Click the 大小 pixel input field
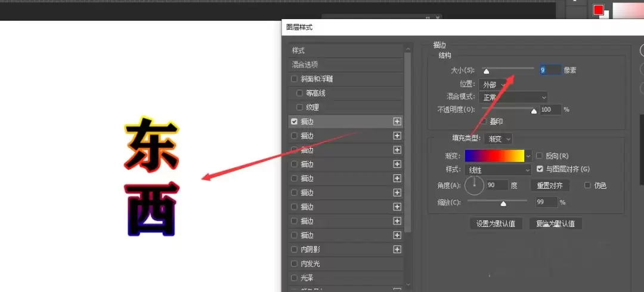Viewport: 644px width, 292px height. [550, 70]
